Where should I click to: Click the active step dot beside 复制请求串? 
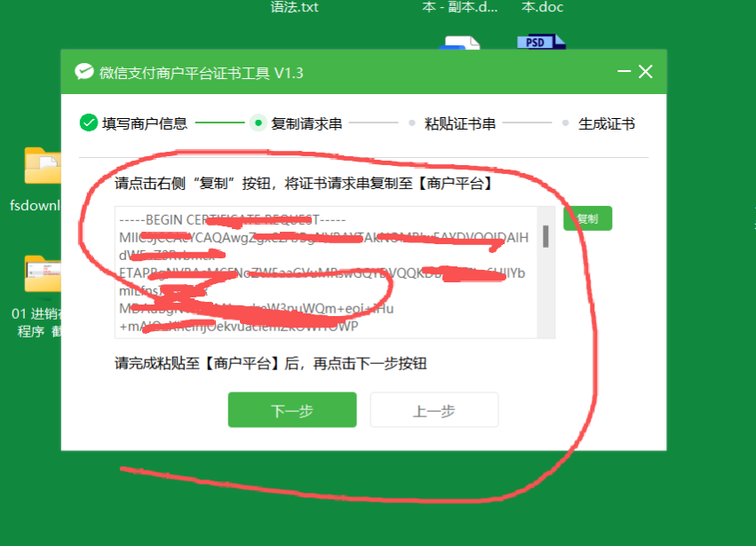pos(258,123)
